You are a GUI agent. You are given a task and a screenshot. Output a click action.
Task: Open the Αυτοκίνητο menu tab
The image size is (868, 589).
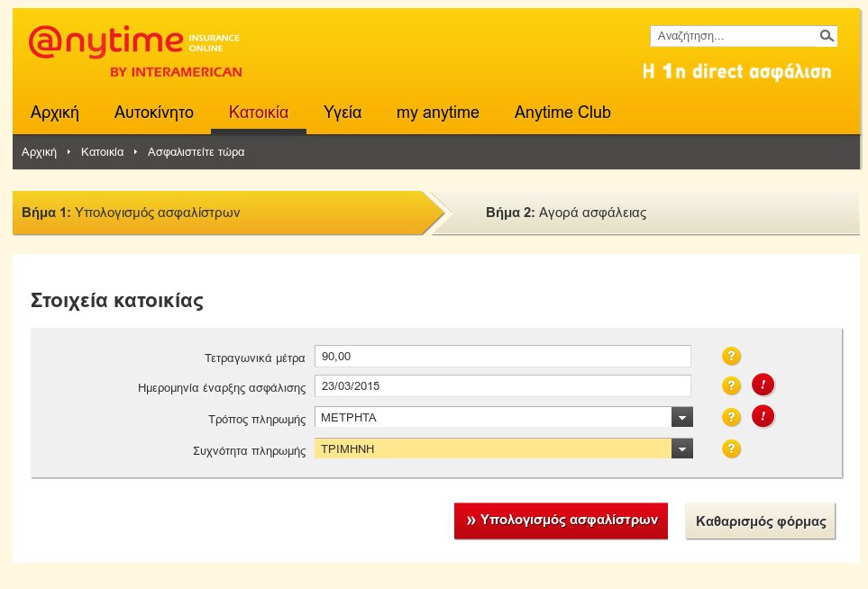coord(154,113)
